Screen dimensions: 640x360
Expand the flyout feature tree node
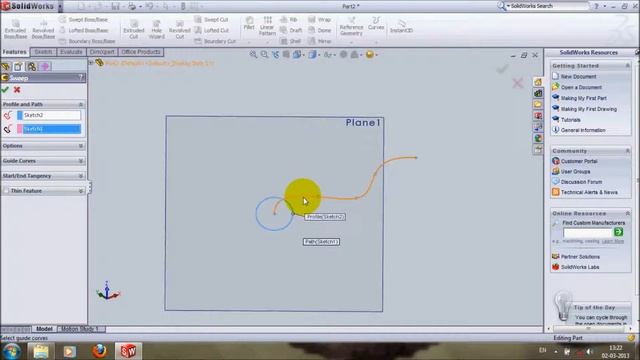pyautogui.click(x=91, y=63)
